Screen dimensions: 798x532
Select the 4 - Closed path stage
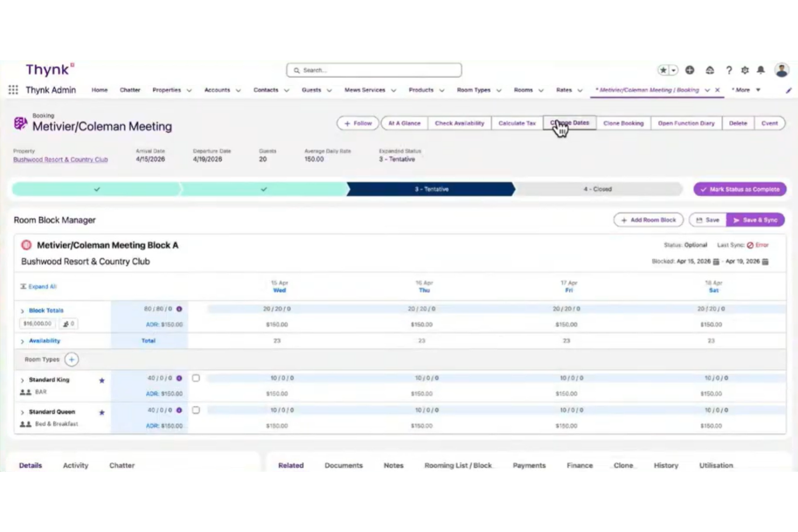pos(597,189)
